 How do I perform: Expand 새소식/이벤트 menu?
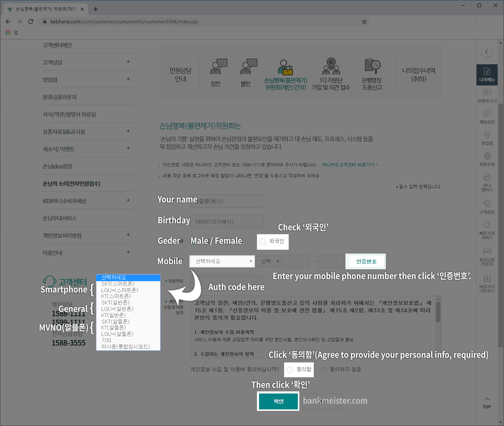(128, 148)
